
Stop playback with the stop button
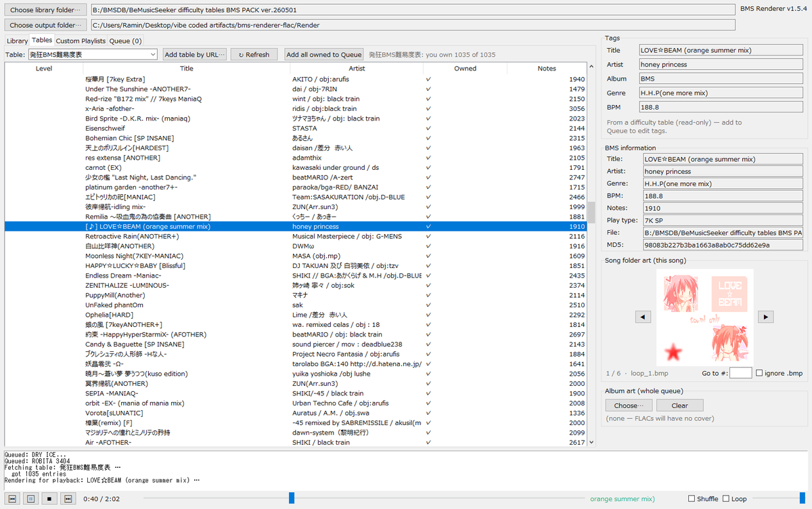[x=49, y=499]
